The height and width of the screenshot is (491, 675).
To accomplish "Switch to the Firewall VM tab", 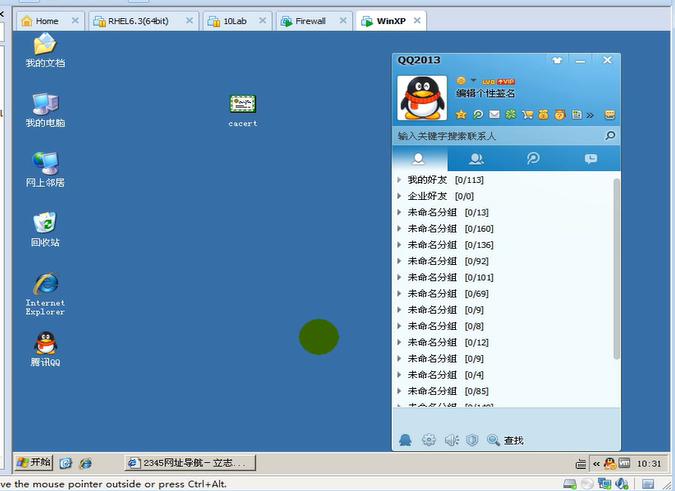I will [x=314, y=21].
